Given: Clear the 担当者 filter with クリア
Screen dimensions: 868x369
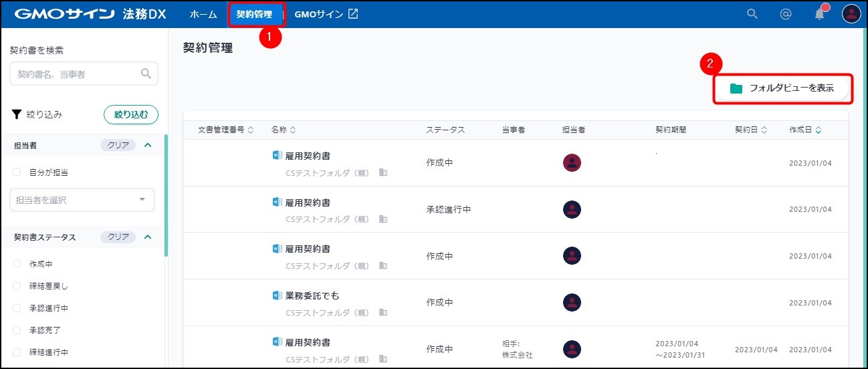Looking at the screenshot, I should [118, 145].
